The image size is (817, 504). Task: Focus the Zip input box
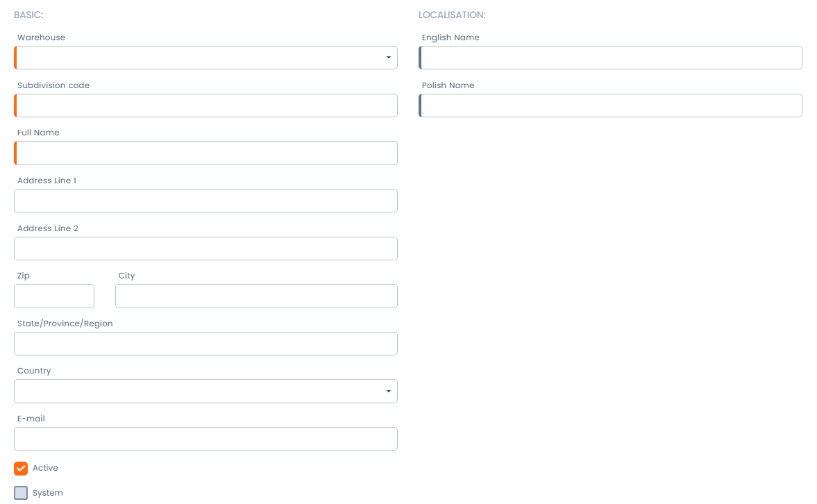click(54, 296)
